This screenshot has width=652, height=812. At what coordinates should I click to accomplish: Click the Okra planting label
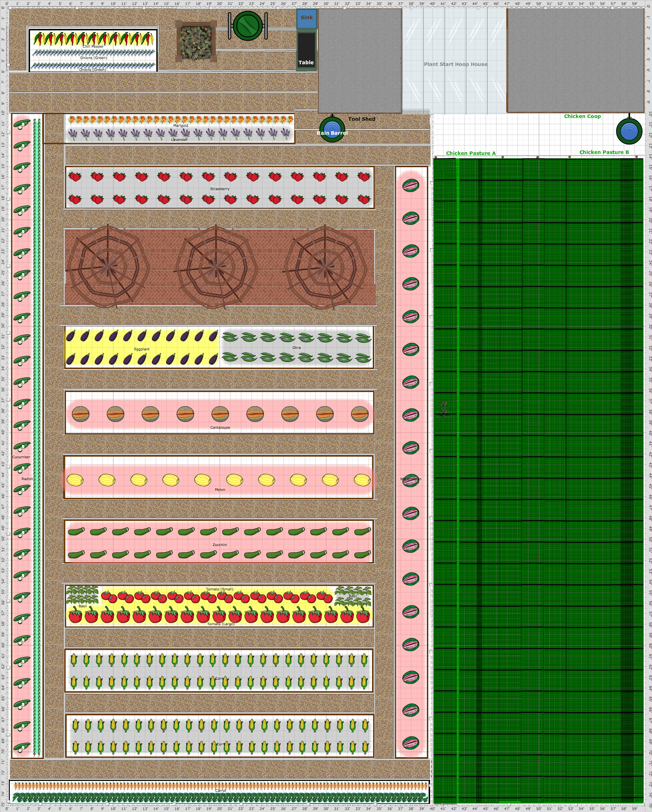pyautogui.click(x=296, y=348)
